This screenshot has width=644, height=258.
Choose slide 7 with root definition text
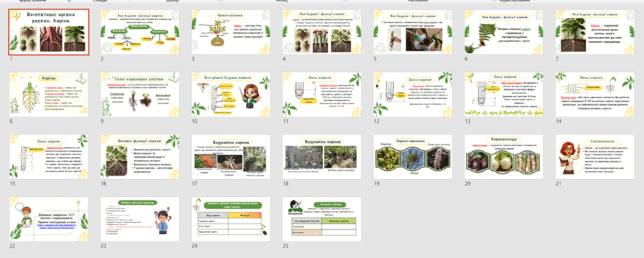click(595, 32)
